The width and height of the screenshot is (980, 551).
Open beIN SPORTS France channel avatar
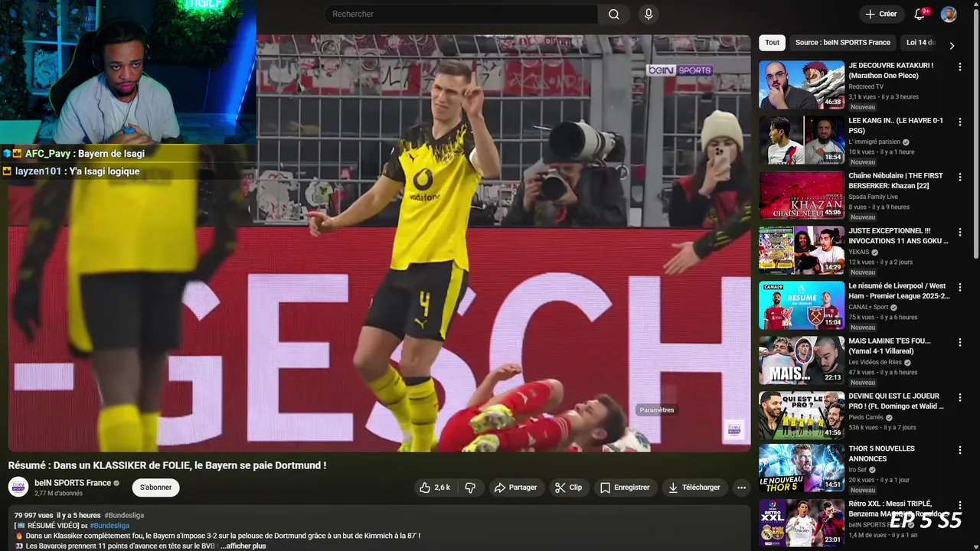click(18, 487)
